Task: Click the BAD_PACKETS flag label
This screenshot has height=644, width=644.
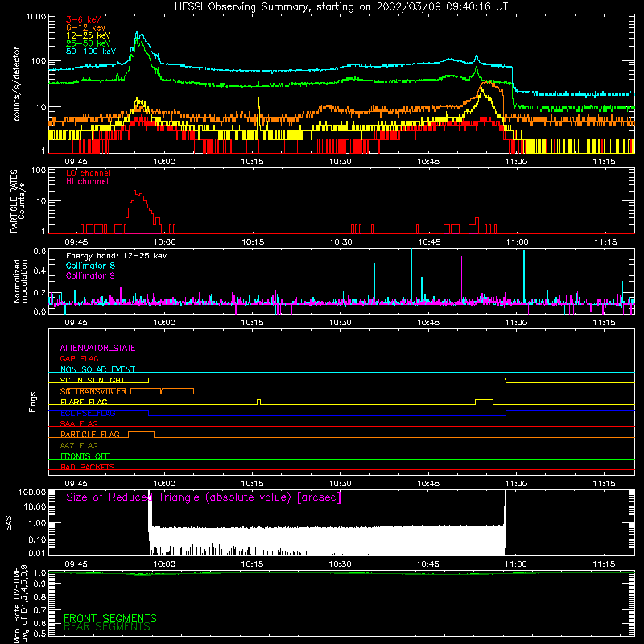Action: click(x=88, y=467)
